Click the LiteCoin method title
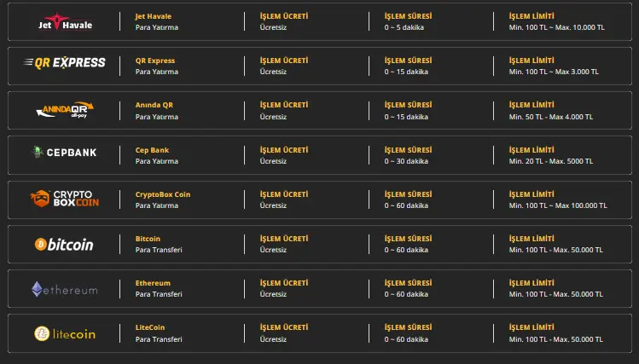This screenshot has width=639, height=364. click(152, 327)
